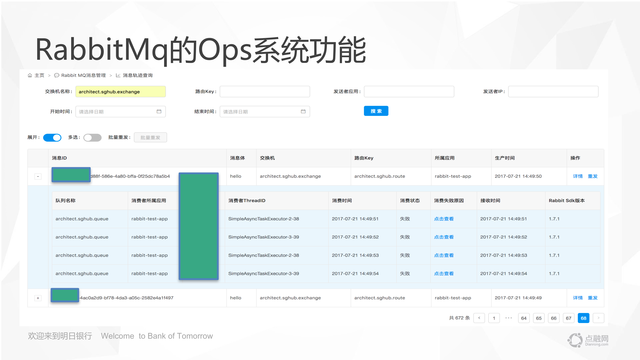
Task: Click the message ID ending in 2582e4a1f497
Action: tap(127, 298)
